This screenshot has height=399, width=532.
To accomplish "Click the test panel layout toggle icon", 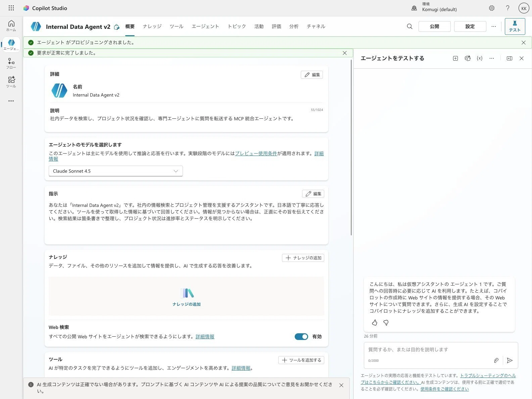I will (510, 58).
